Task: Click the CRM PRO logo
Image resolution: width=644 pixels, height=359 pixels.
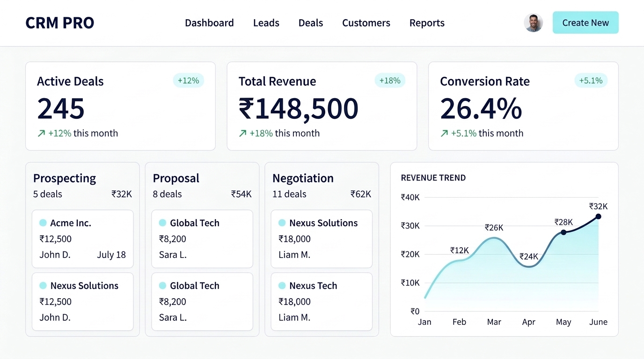Action: 59,23
